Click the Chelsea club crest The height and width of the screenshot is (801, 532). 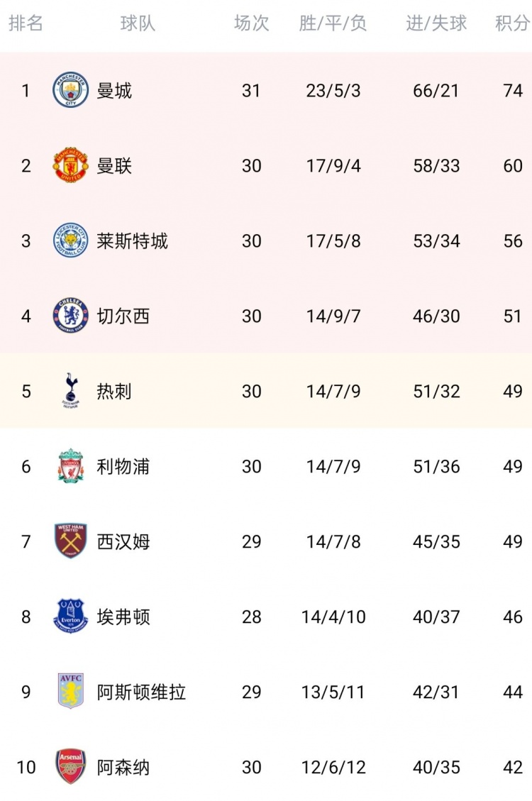point(70,315)
